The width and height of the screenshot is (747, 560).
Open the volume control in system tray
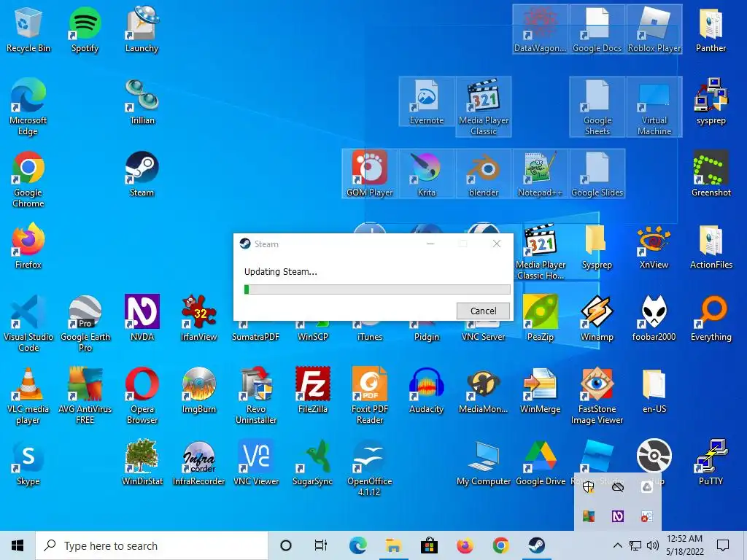click(653, 545)
